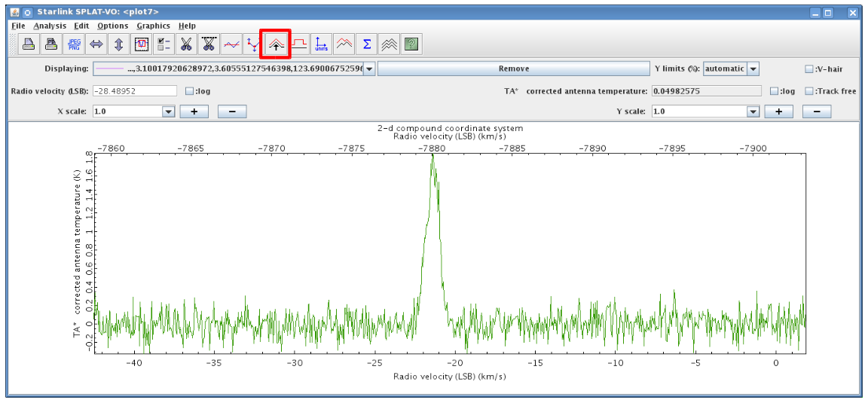Open interpolated background line tool
The height and width of the screenshot is (403, 868).
tap(253, 44)
